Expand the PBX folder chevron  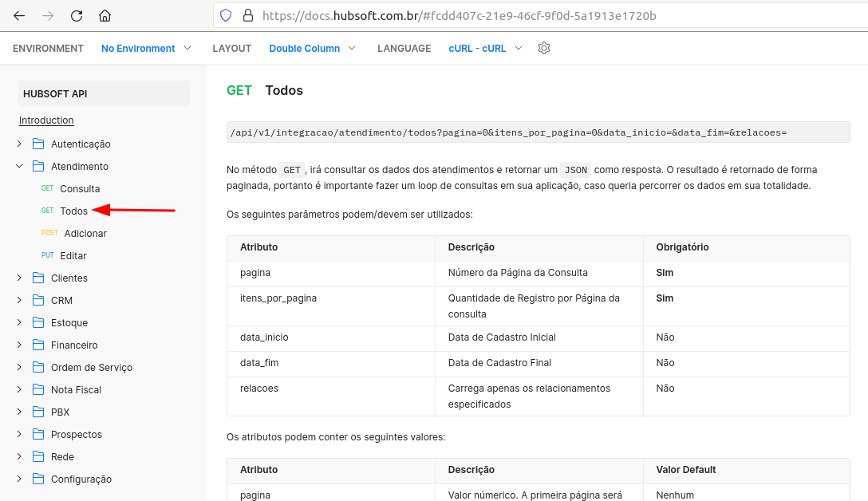pyautogui.click(x=19, y=412)
